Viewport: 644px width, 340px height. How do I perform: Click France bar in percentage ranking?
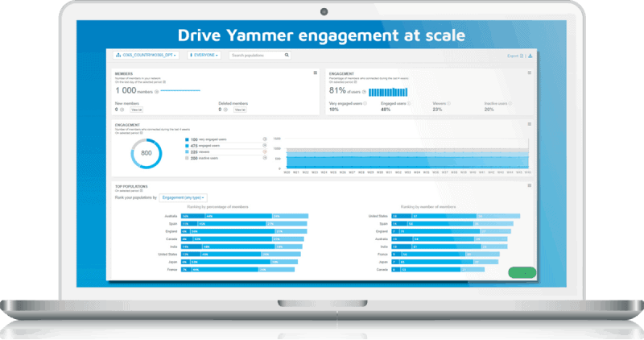tap(237, 270)
